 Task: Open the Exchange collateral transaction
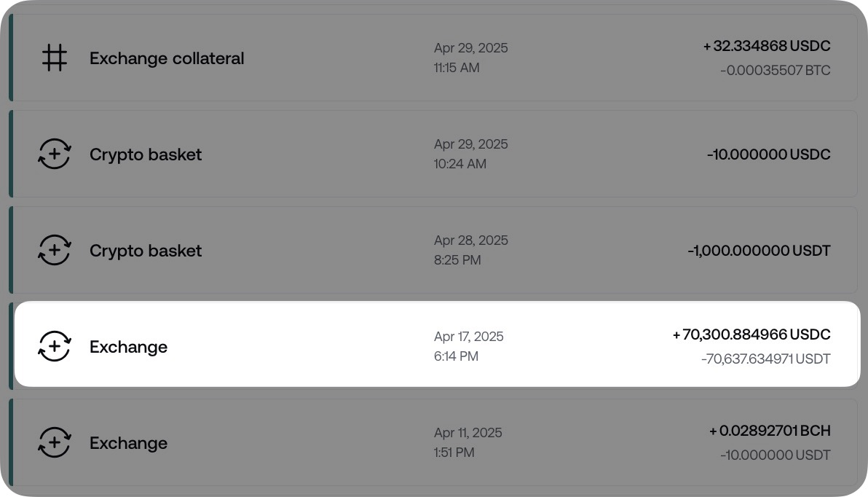click(x=167, y=58)
